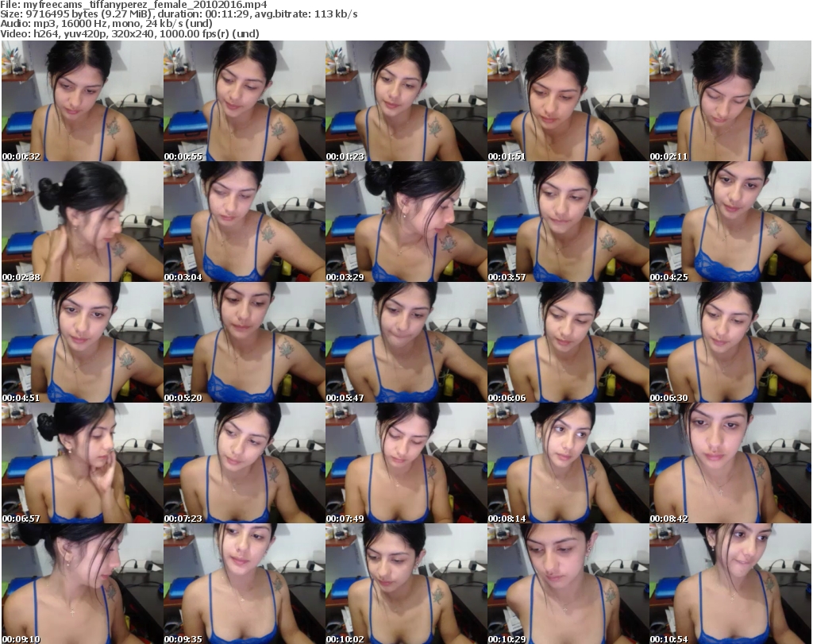Screen dimensions: 813x644
Task: Open the 00:05:47 thumbnail
Action: point(406,343)
